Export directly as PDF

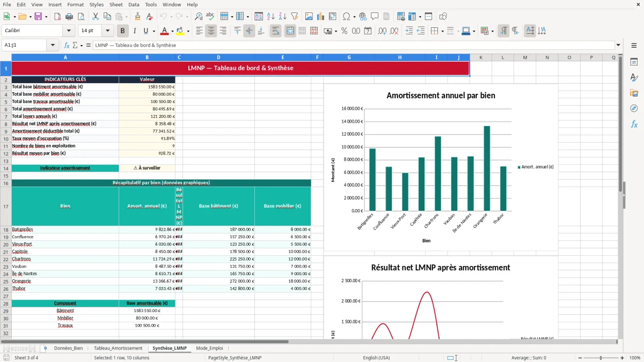(x=57, y=17)
